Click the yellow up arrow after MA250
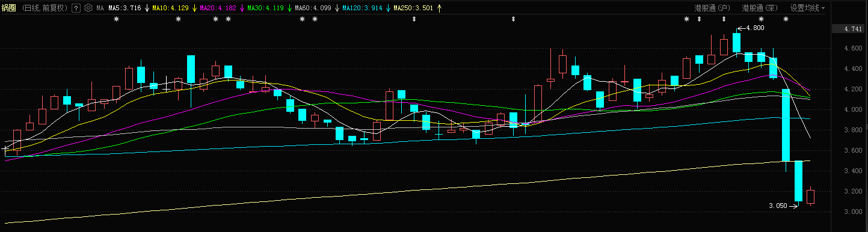The width and height of the screenshot is (868, 232). pos(439,8)
